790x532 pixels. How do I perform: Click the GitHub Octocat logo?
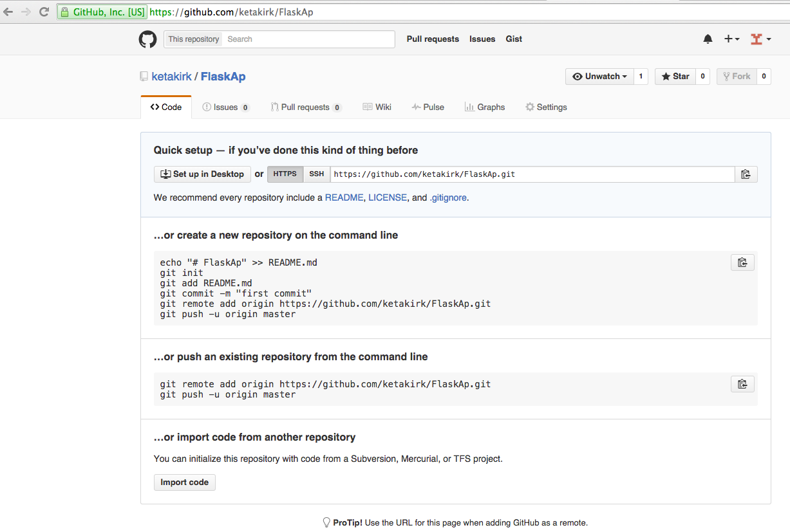[147, 39]
